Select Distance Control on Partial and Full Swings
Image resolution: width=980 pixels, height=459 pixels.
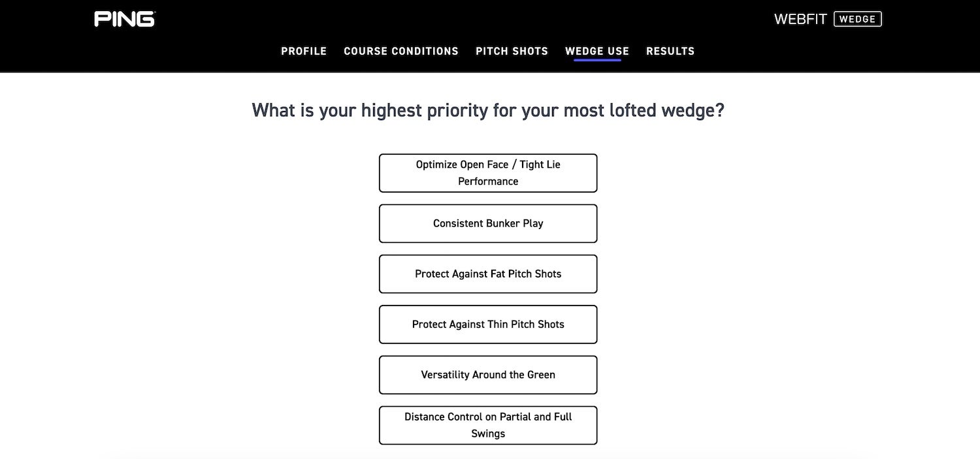click(488, 425)
